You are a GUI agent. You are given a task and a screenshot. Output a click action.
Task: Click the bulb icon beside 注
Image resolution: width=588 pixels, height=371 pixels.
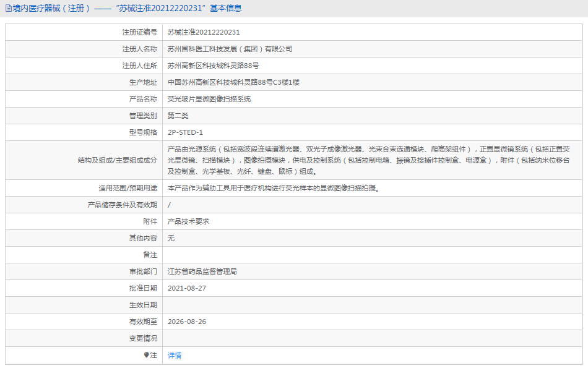tap(146, 355)
